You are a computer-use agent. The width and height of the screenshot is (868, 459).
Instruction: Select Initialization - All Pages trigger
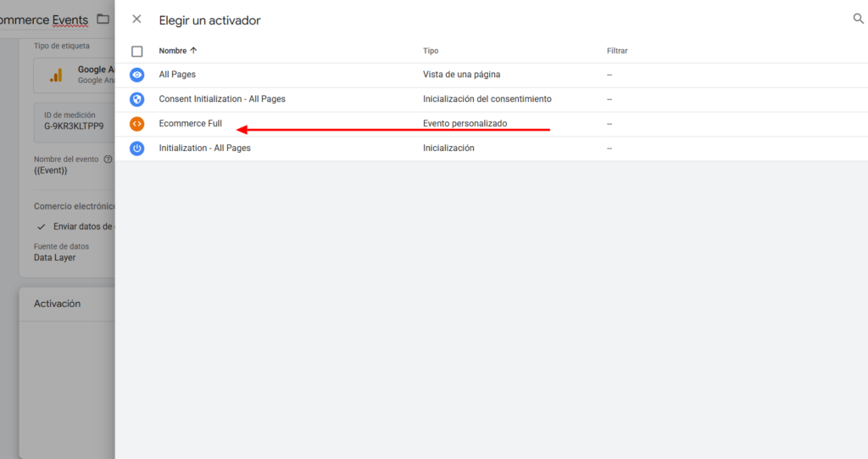click(204, 148)
